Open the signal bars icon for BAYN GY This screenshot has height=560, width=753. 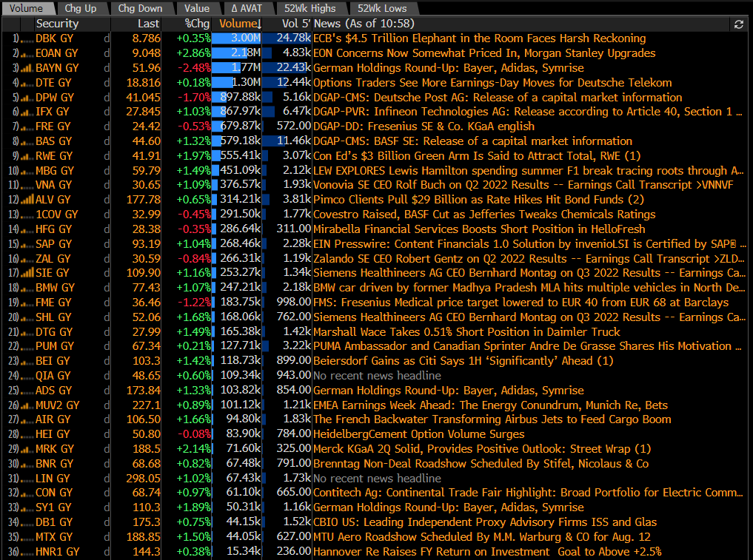(27, 69)
